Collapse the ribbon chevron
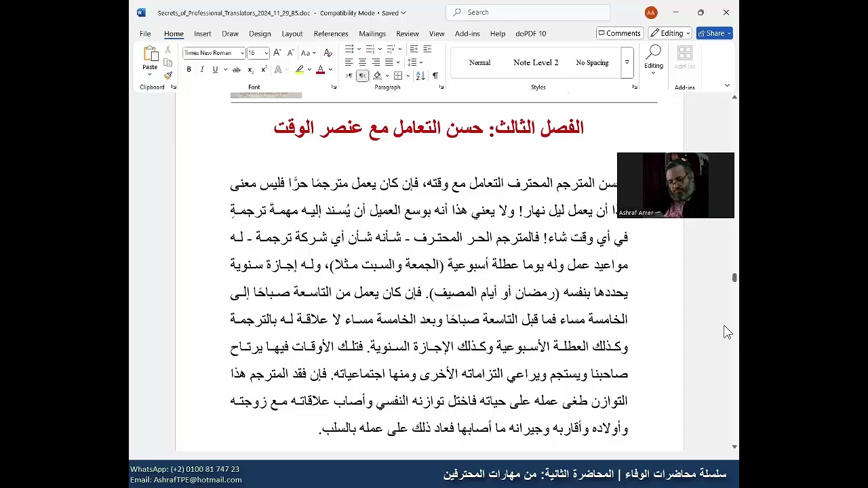 (727, 85)
